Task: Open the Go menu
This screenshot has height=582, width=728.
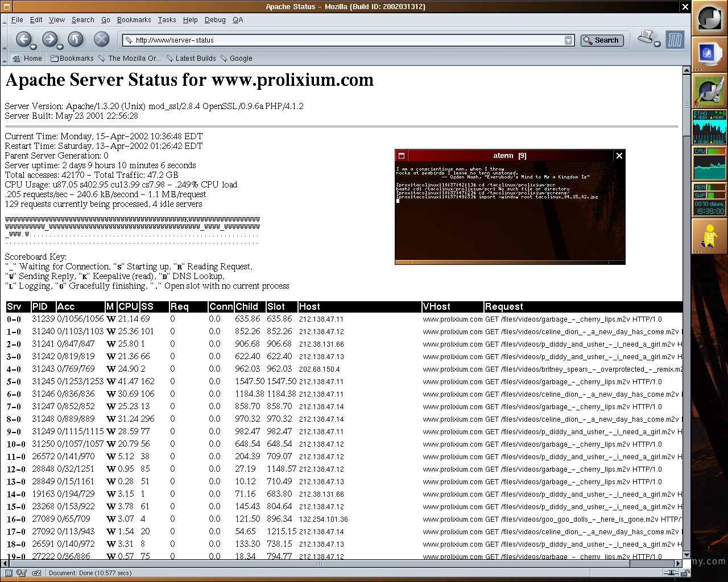Action: point(106,20)
